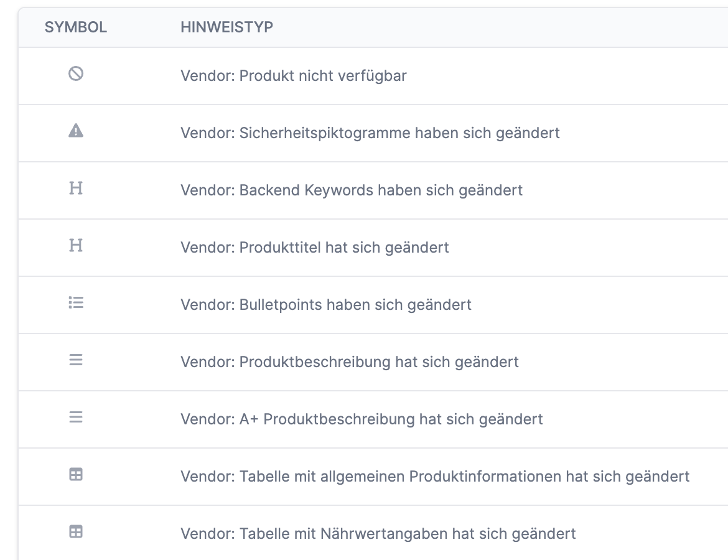
Task: Open the A+ Produktbeschreibung hint row
Action: click(361, 419)
